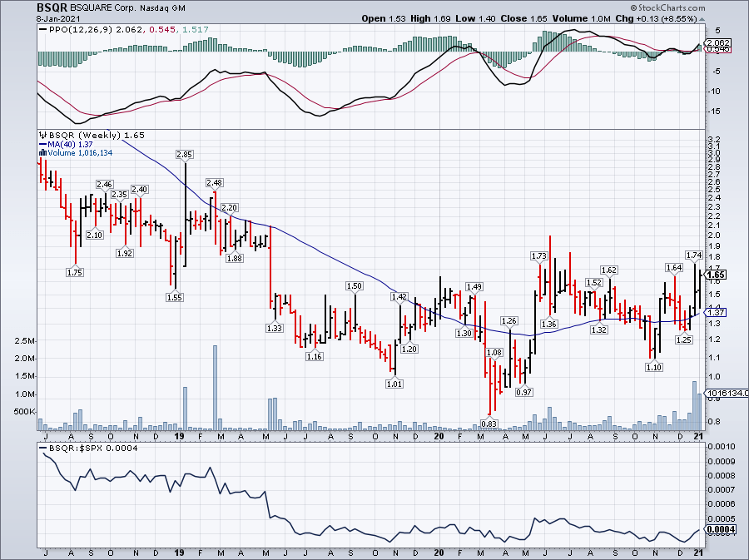Click the 1.64 high price annotation
The height and width of the screenshot is (560, 749).
674,268
